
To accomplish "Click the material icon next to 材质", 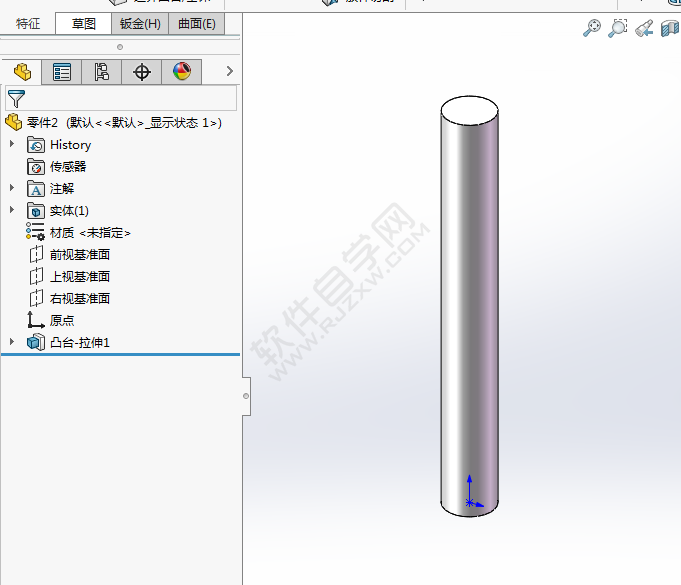I will coord(35,231).
